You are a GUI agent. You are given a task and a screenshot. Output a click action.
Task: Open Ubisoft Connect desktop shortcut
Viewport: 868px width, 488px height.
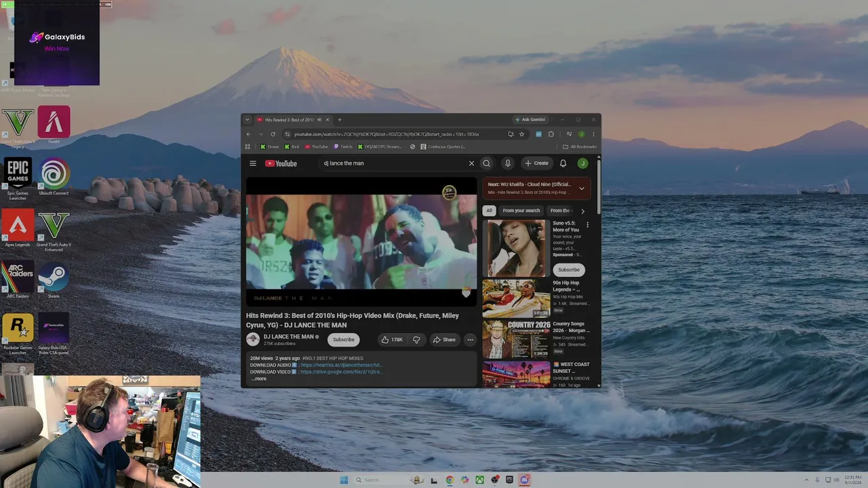54,178
